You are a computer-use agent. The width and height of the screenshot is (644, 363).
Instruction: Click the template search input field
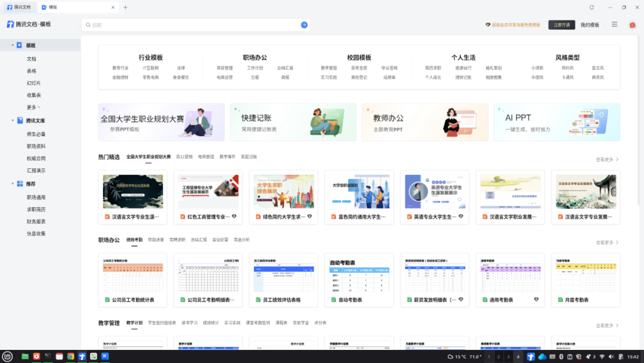pos(195,24)
